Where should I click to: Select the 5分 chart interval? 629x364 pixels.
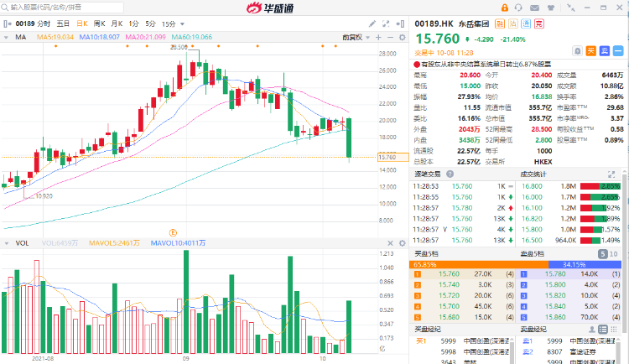(150, 23)
